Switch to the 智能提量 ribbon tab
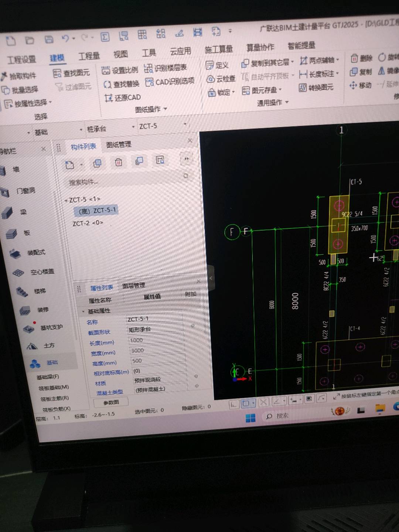 (x=301, y=45)
